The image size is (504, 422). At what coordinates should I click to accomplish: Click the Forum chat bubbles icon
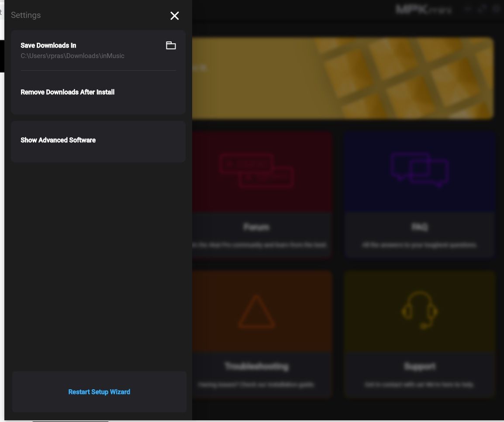[257, 171]
